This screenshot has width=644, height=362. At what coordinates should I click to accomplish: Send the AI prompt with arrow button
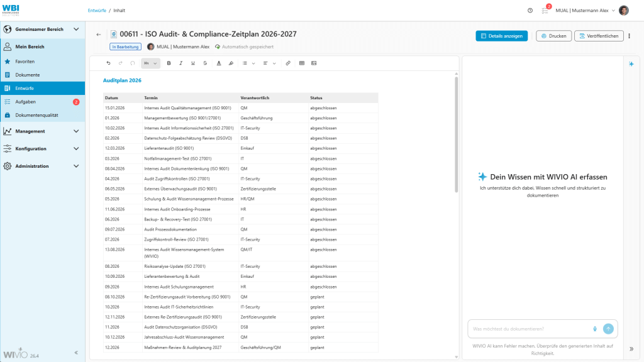(x=608, y=329)
